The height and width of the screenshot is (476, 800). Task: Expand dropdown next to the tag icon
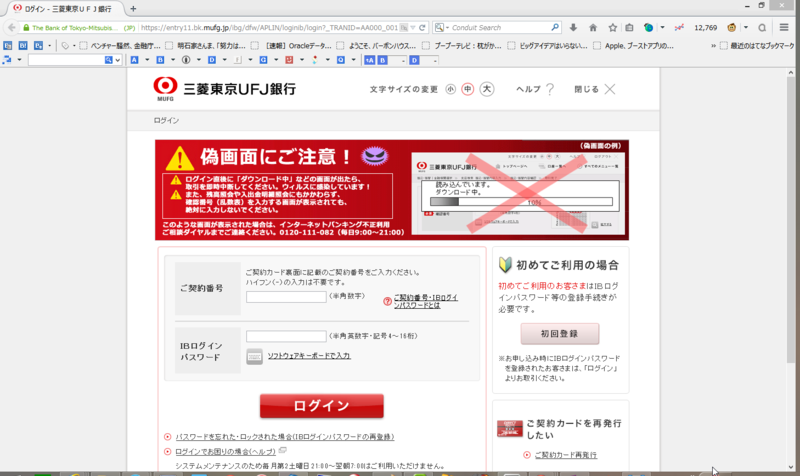tap(74, 45)
